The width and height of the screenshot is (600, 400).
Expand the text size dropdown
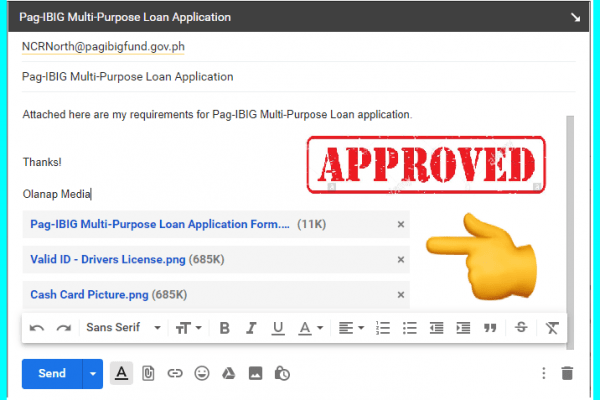(190, 327)
